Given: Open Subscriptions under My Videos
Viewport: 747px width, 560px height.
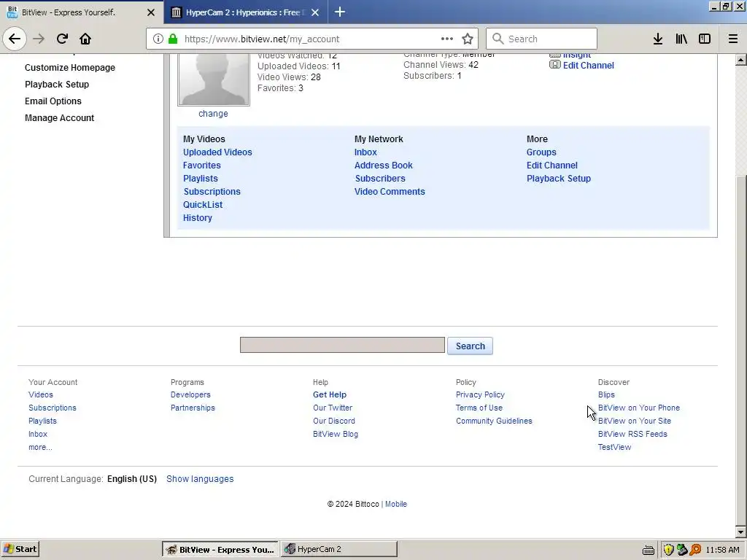Looking at the screenshot, I should tap(212, 192).
